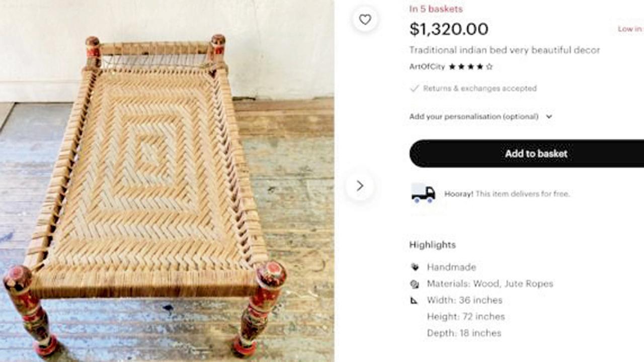Open Add your personalisation (optional) section
This screenshot has width=644, height=362.
473,117
